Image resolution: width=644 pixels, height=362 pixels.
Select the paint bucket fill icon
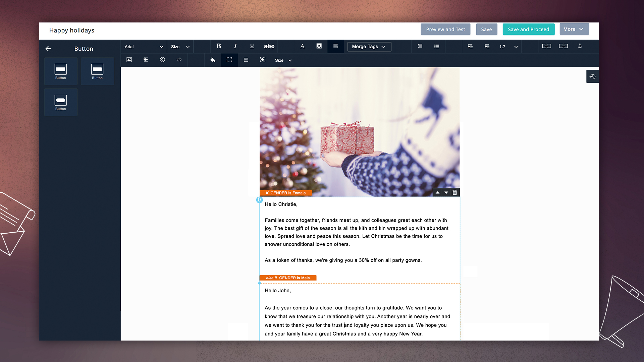pos(213,60)
